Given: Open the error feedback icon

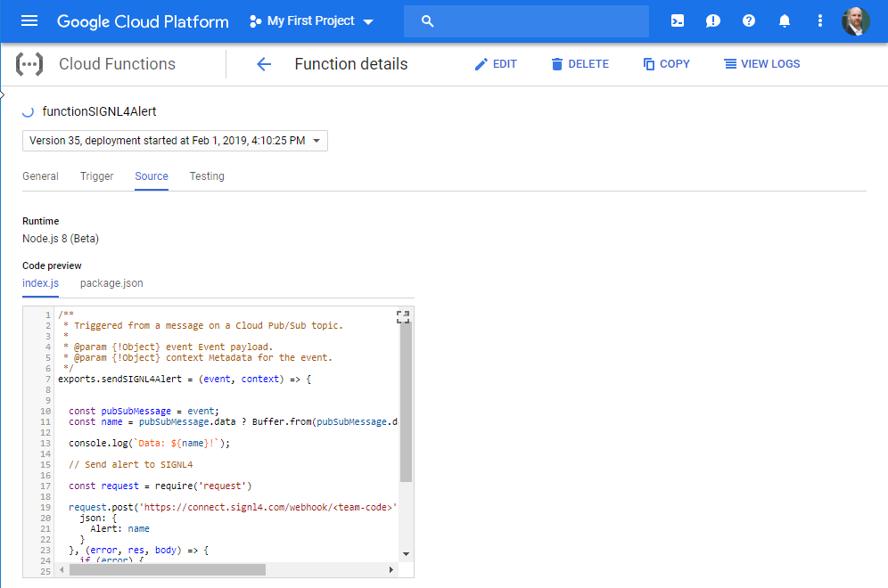Looking at the screenshot, I should coord(713,21).
